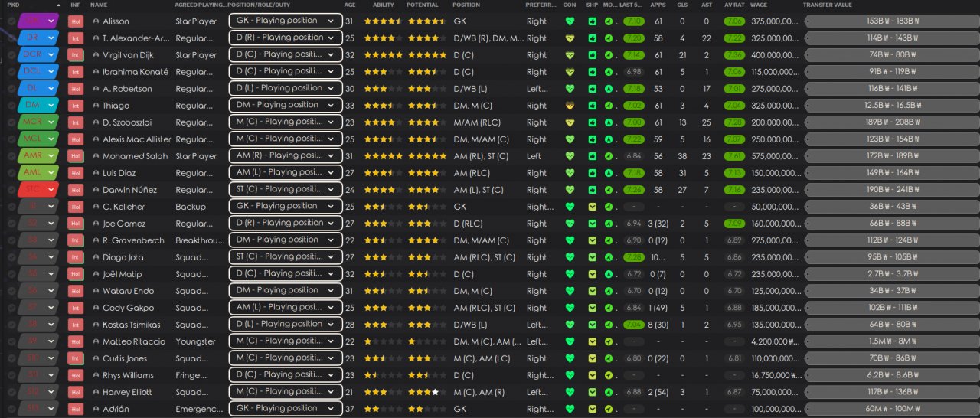The image size is (980, 418).
Task: Click Mohamed Salah's Hol info badge
Action: 76,156
